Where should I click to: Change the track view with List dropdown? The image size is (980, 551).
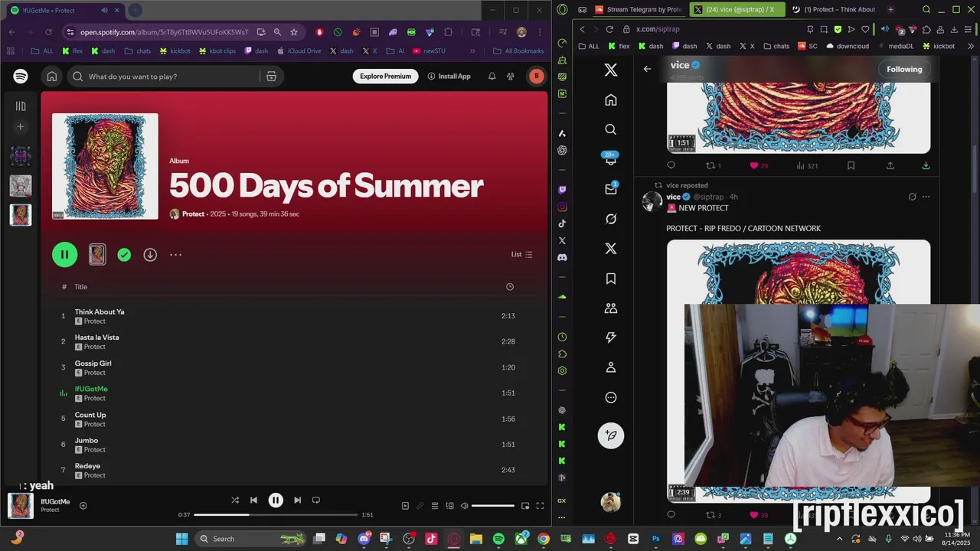pos(521,254)
